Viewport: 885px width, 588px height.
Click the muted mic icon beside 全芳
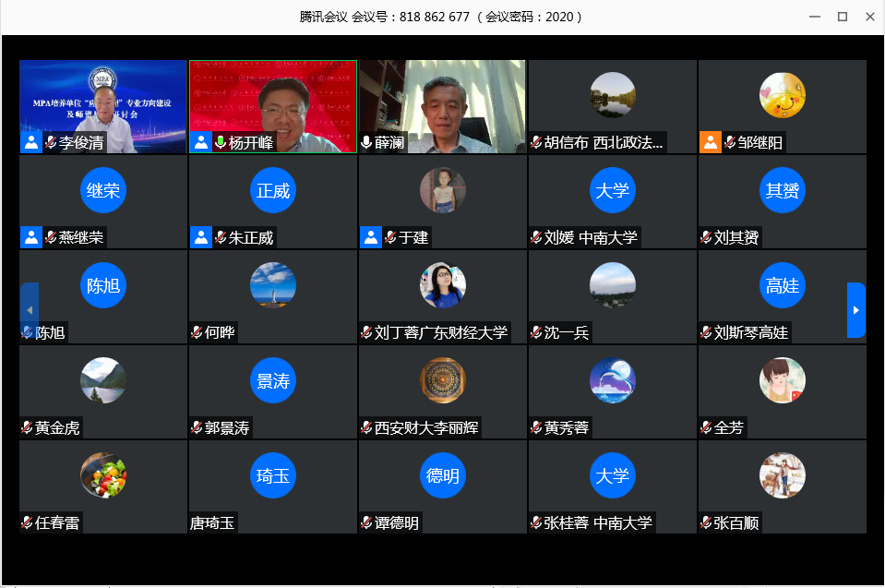pos(706,428)
